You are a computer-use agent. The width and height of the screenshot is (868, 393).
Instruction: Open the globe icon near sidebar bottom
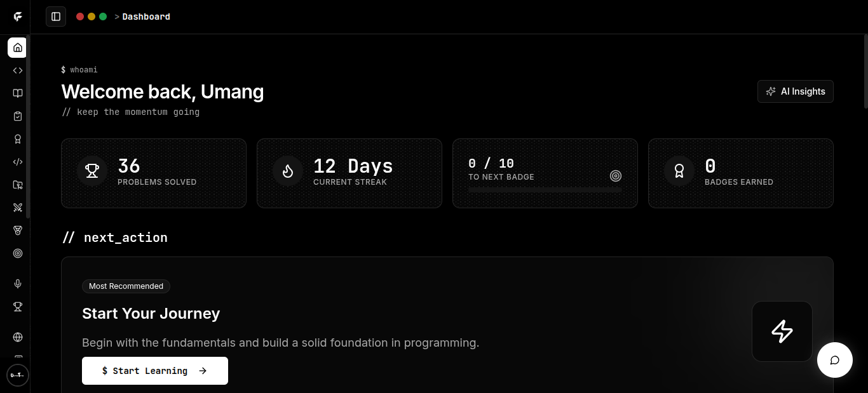(x=17, y=337)
